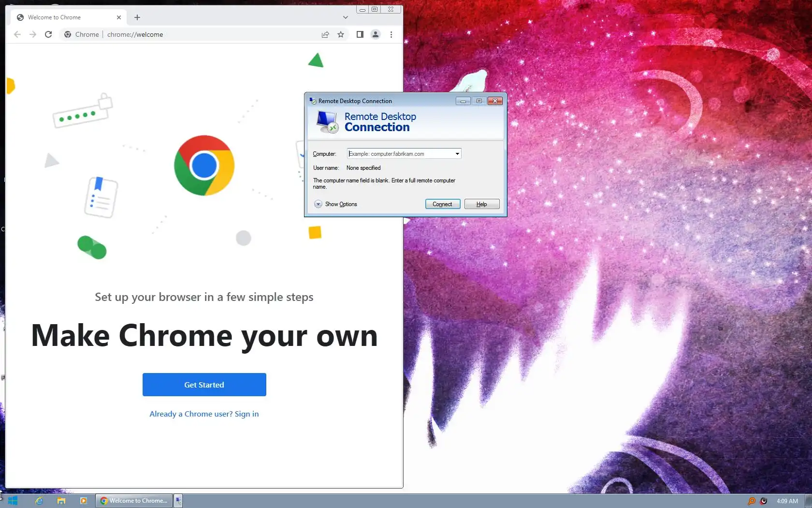Click the Chrome forward arrow
Image resolution: width=812 pixels, height=508 pixels.
(x=33, y=34)
